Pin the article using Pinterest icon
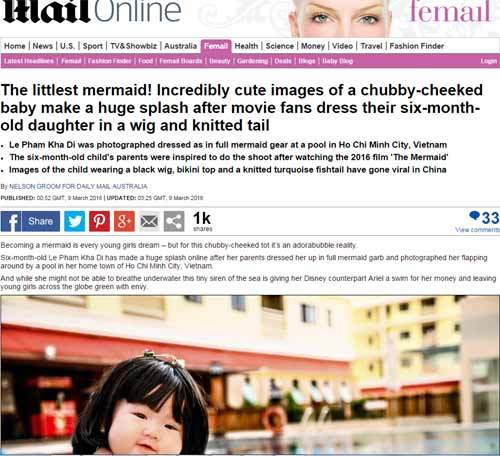 [99, 221]
